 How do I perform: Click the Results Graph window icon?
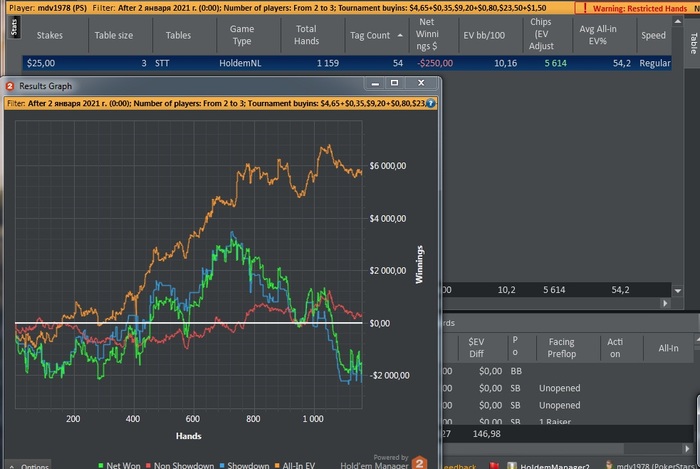pos(10,86)
